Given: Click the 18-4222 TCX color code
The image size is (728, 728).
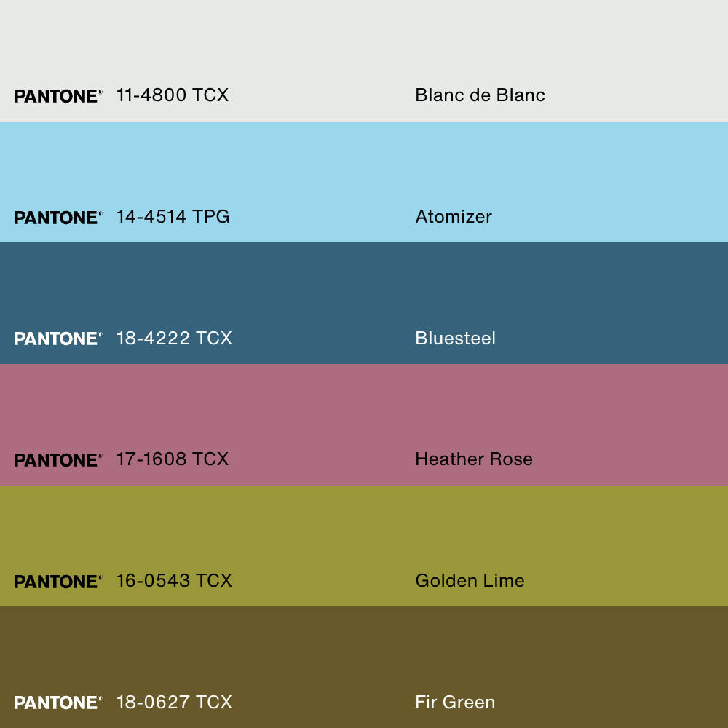Looking at the screenshot, I should [174, 339].
